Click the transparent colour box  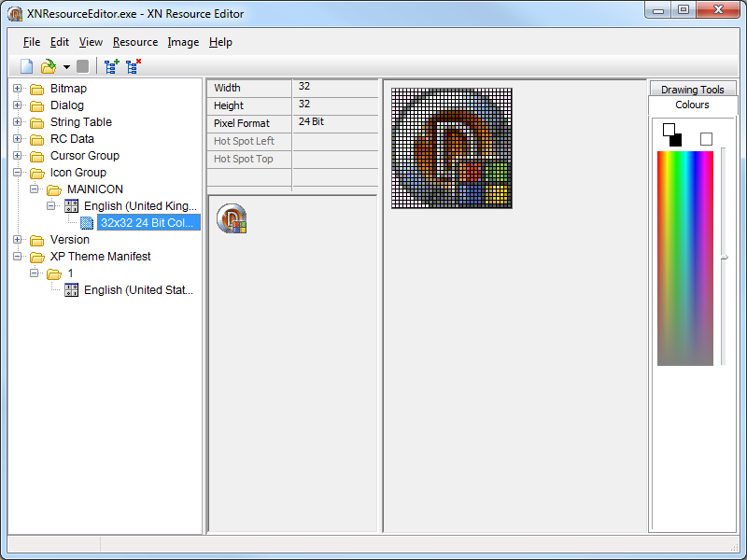tap(706, 139)
